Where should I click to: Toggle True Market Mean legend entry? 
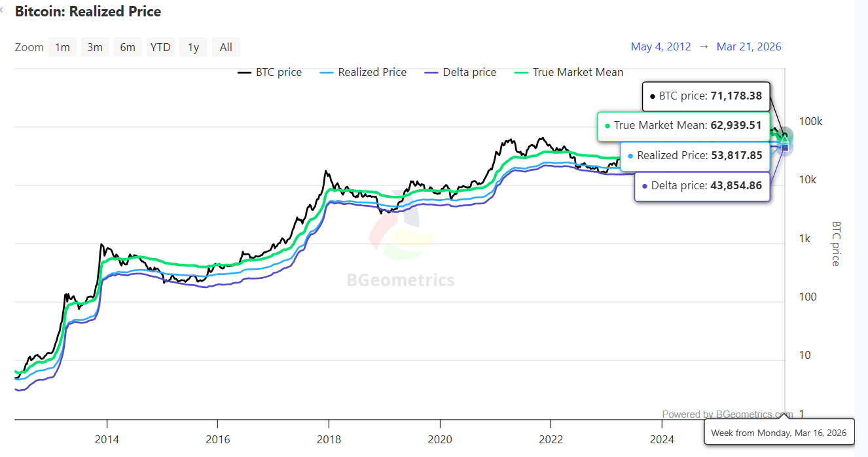(x=570, y=73)
